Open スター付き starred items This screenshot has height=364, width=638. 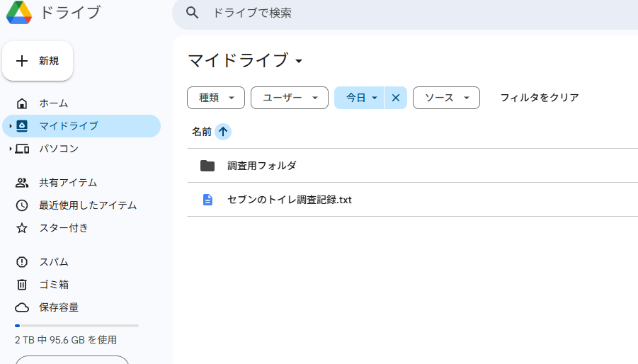click(63, 228)
